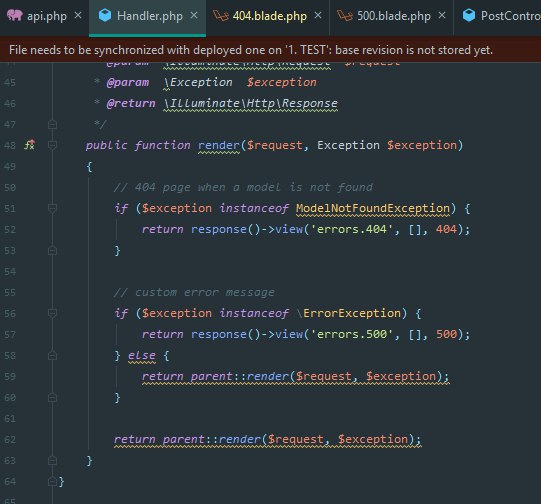Close the Handler.php tab
The height and width of the screenshot is (504, 541).
pyautogui.click(x=194, y=16)
